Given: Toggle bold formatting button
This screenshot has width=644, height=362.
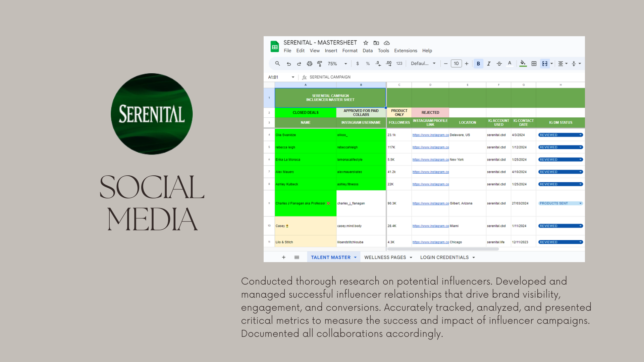Looking at the screenshot, I should pyautogui.click(x=478, y=64).
